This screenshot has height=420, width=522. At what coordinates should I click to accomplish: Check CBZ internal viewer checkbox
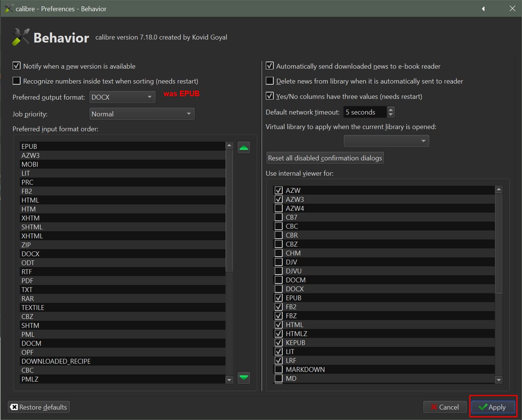pos(279,244)
